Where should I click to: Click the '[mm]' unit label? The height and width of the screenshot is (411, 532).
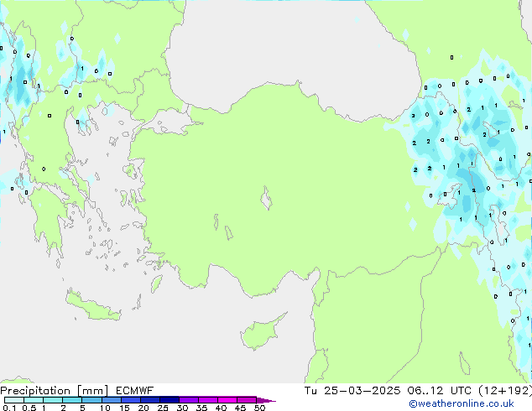pyautogui.click(x=92, y=391)
